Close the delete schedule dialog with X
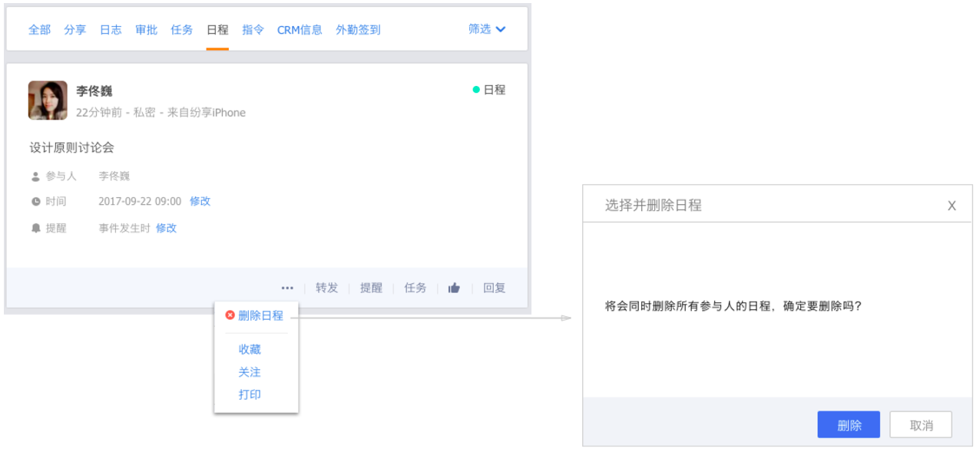The height and width of the screenshot is (455, 980). [952, 206]
